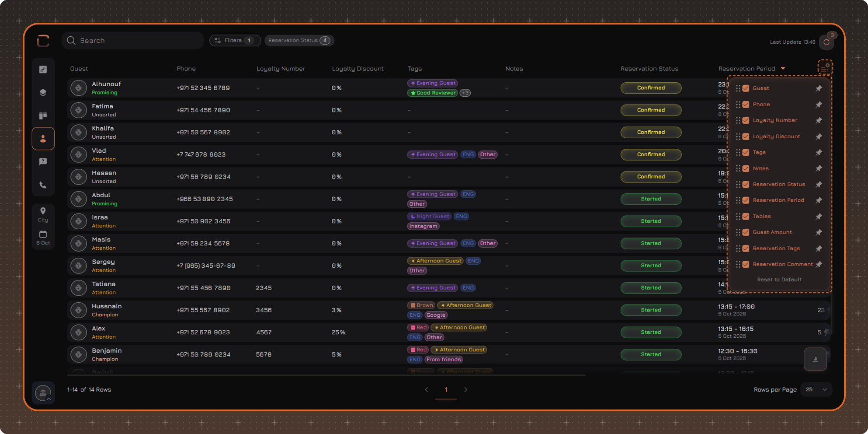Open the chat messages sidebar icon
The height and width of the screenshot is (434, 868).
point(43,162)
